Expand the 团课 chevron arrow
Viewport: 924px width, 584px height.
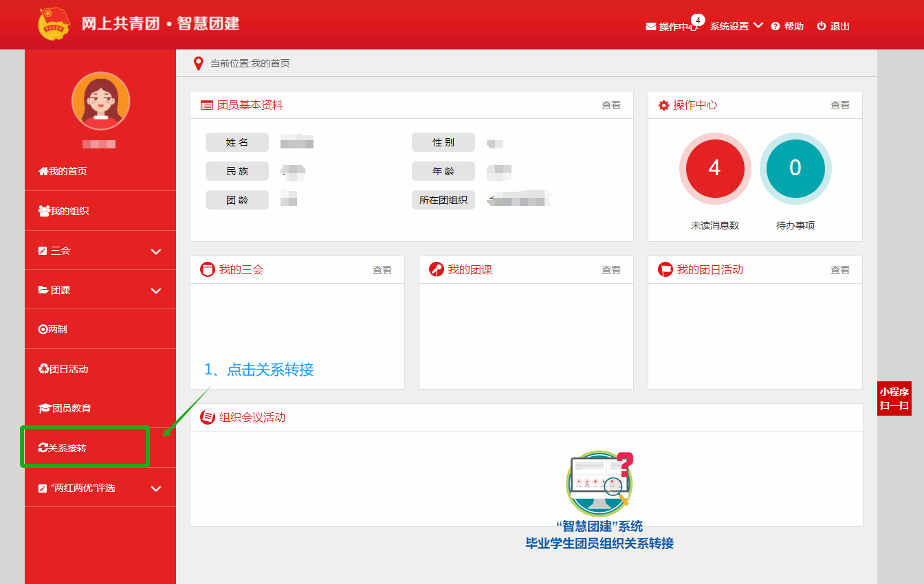click(x=156, y=291)
